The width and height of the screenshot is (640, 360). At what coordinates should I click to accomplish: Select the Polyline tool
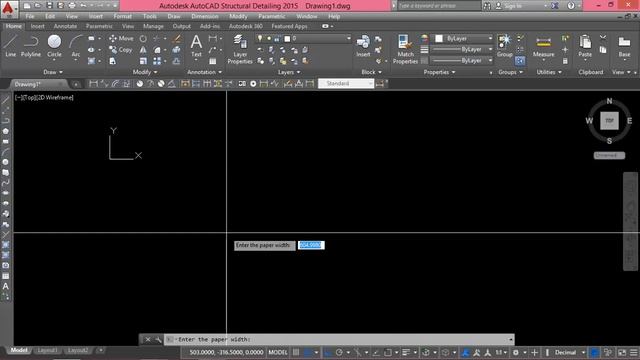tap(31, 46)
